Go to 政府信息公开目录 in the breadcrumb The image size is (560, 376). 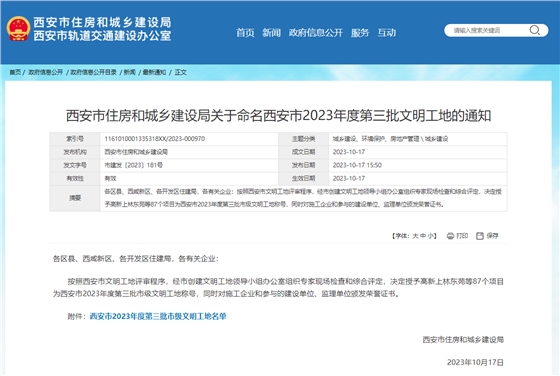click(94, 72)
